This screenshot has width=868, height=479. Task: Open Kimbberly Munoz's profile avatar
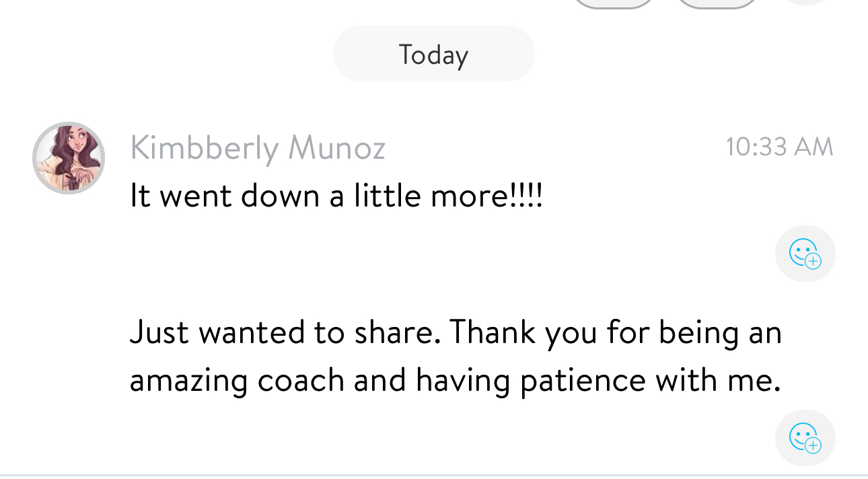point(69,158)
